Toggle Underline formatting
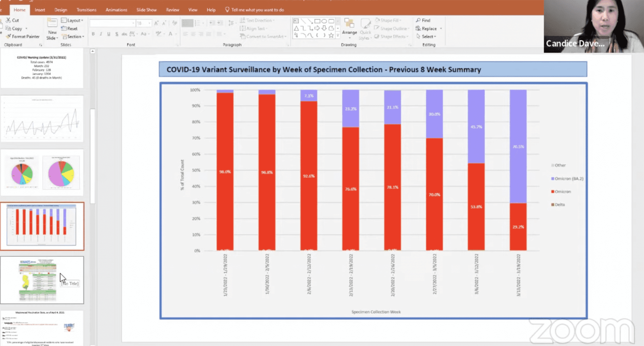This screenshot has width=644, height=346. click(x=109, y=34)
